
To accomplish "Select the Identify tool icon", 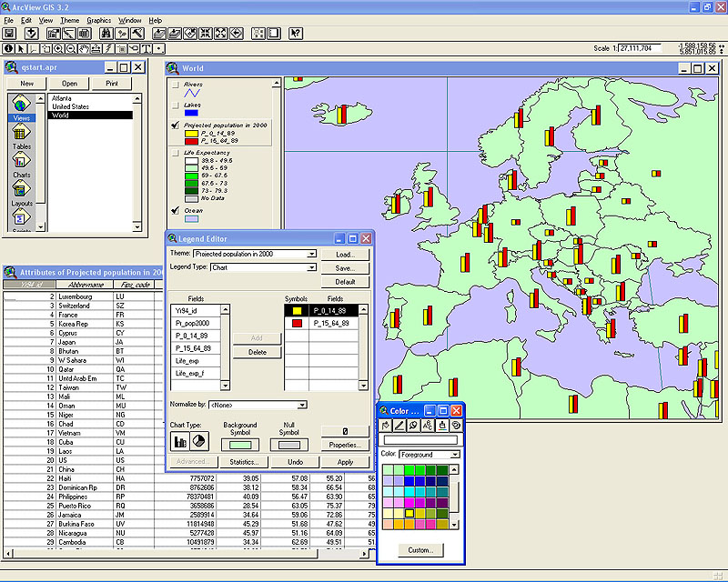I will [x=9, y=48].
